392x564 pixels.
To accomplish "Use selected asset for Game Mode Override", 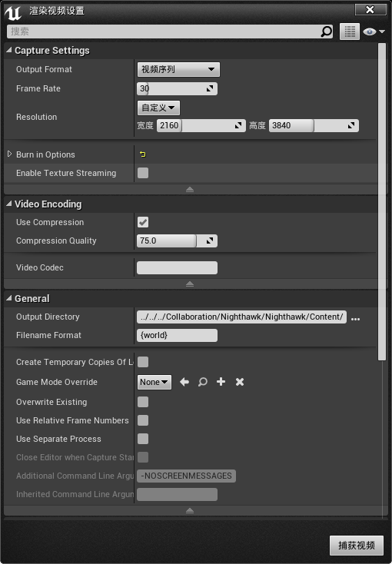I will (x=184, y=382).
